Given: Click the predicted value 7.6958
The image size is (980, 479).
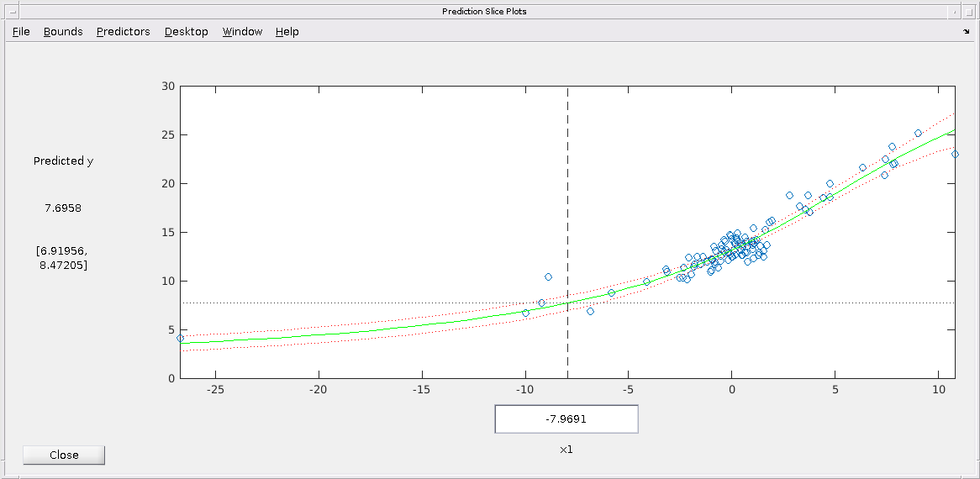Looking at the screenshot, I should (63, 208).
